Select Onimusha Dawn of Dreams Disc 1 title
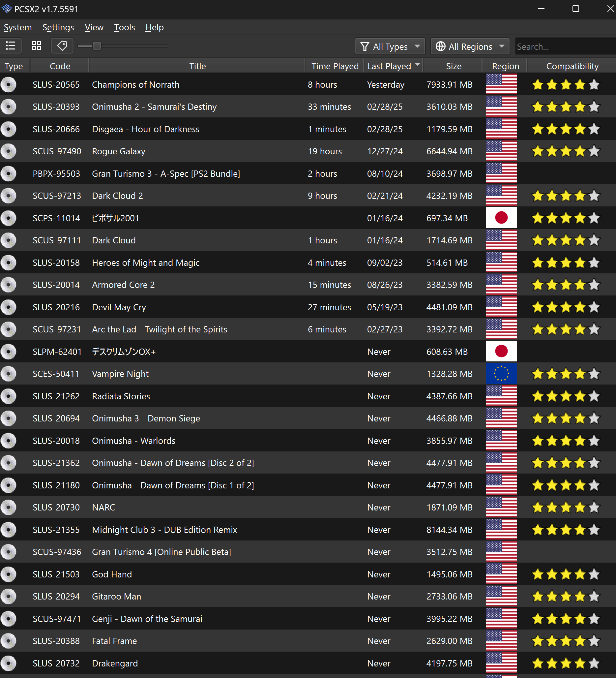Viewport: 616px width, 678px height. tap(173, 485)
